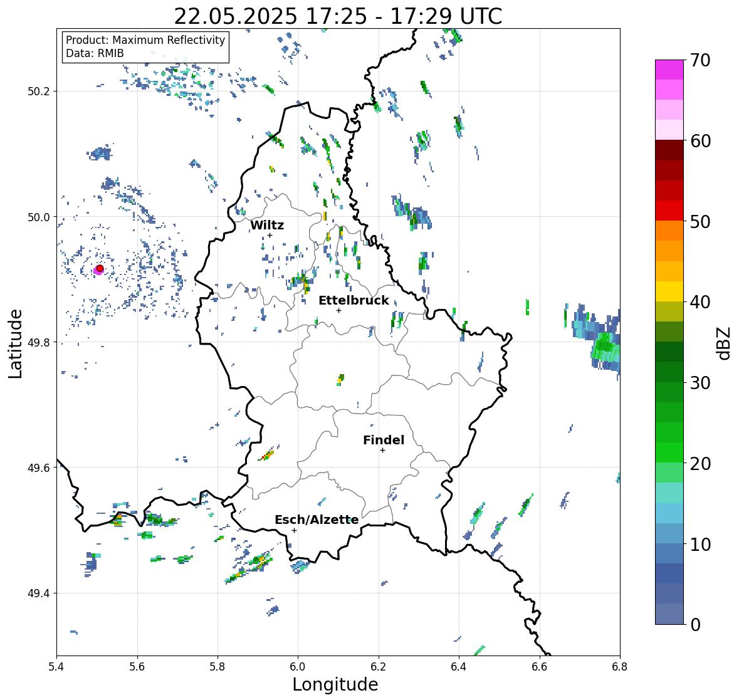Click the 5.4 longitude tick label
The image size is (739, 700).
pos(56,667)
